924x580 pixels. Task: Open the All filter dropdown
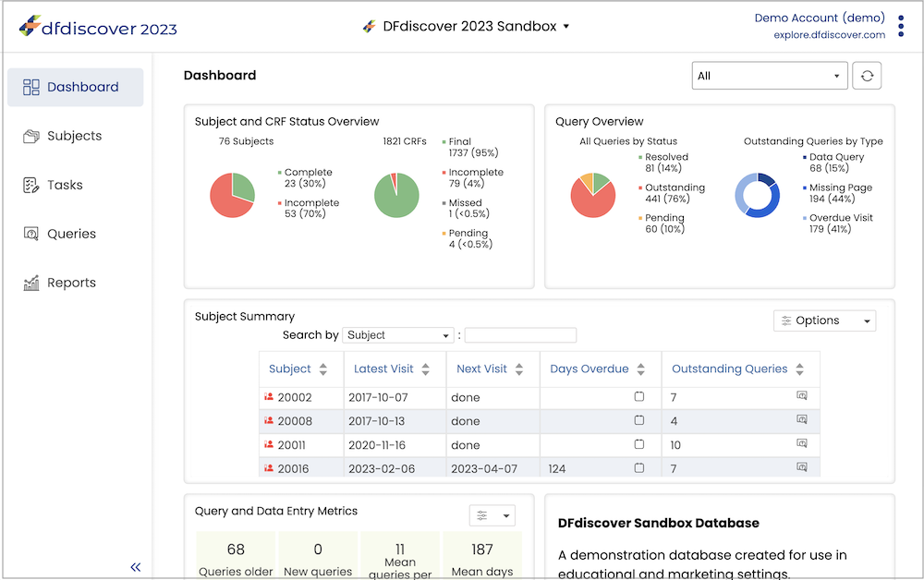tap(770, 76)
